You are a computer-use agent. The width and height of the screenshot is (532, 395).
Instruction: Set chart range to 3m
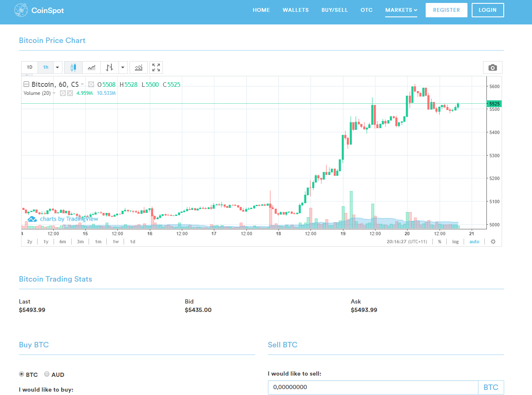[80, 242]
